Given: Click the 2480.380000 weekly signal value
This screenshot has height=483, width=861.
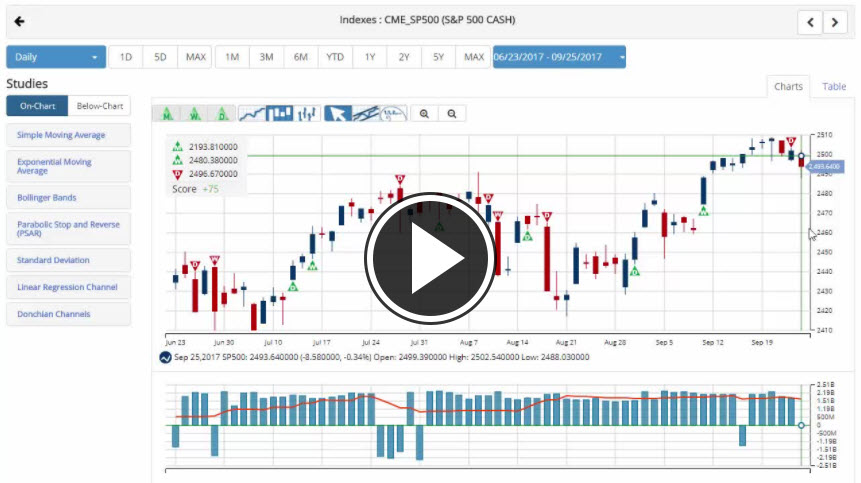Looking at the screenshot, I should [x=213, y=160].
